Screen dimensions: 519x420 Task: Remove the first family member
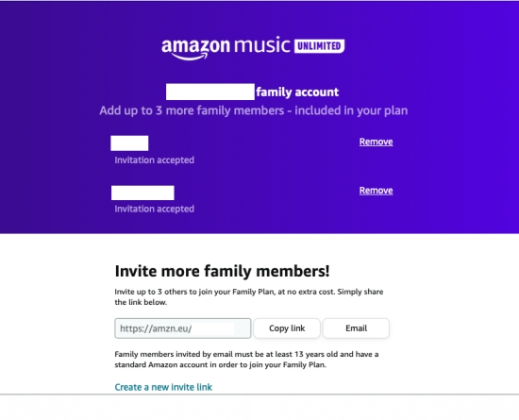[376, 142]
